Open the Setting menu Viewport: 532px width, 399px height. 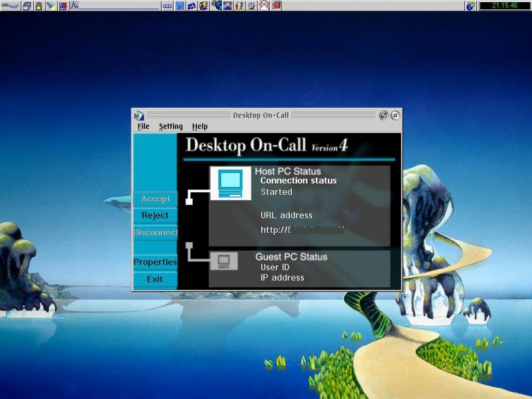170,126
